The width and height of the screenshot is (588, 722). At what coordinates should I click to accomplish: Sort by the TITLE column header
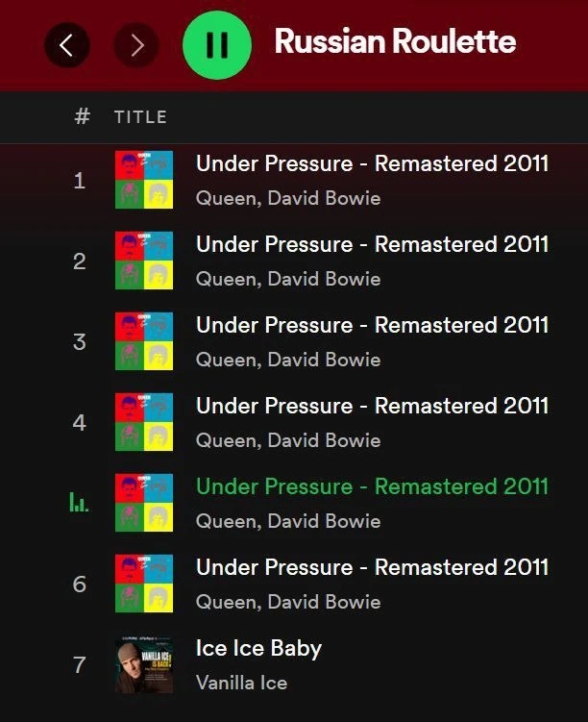click(140, 117)
